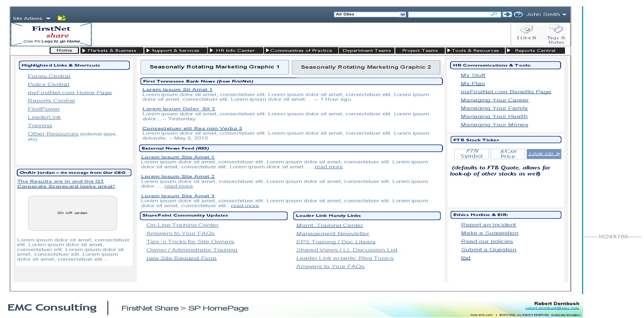This screenshot has height=318, width=644.
Task: Click the FirstNet share logo
Action: pos(51,34)
